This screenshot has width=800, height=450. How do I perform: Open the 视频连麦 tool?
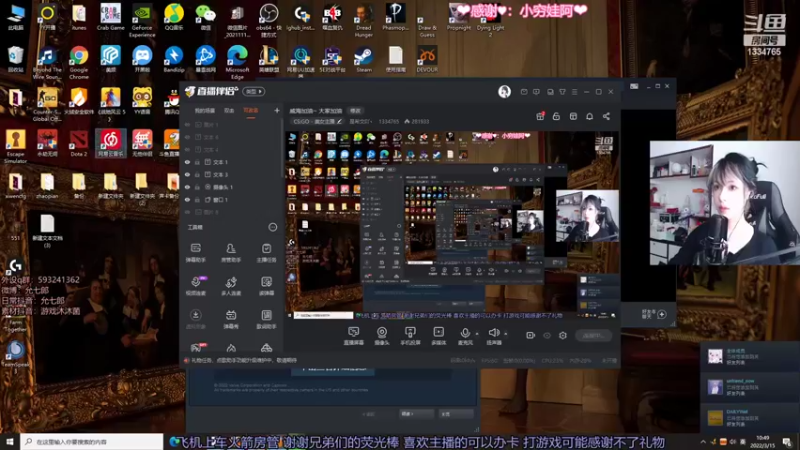click(195, 286)
